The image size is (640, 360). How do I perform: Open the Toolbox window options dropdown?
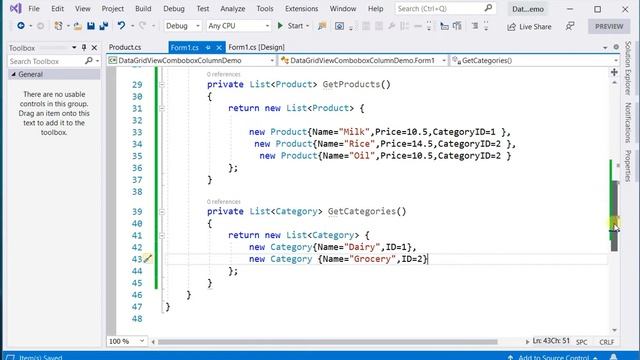(74, 48)
